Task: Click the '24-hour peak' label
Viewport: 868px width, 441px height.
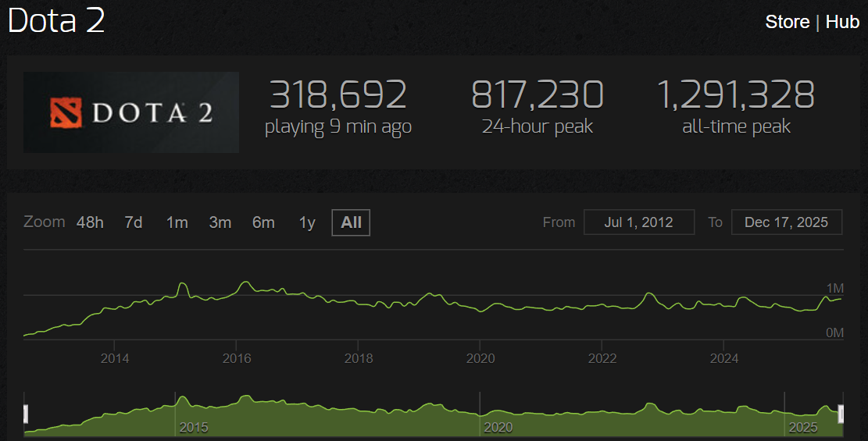Action: pyautogui.click(x=538, y=126)
